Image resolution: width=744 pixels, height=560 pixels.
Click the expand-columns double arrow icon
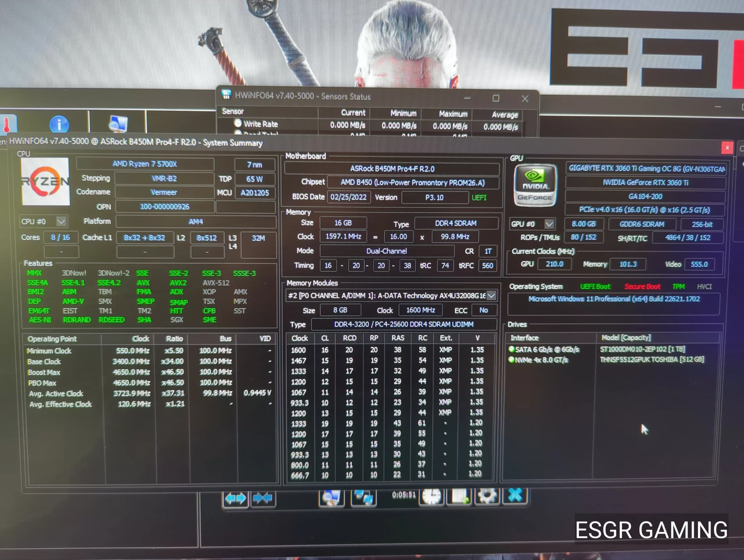(235, 498)
